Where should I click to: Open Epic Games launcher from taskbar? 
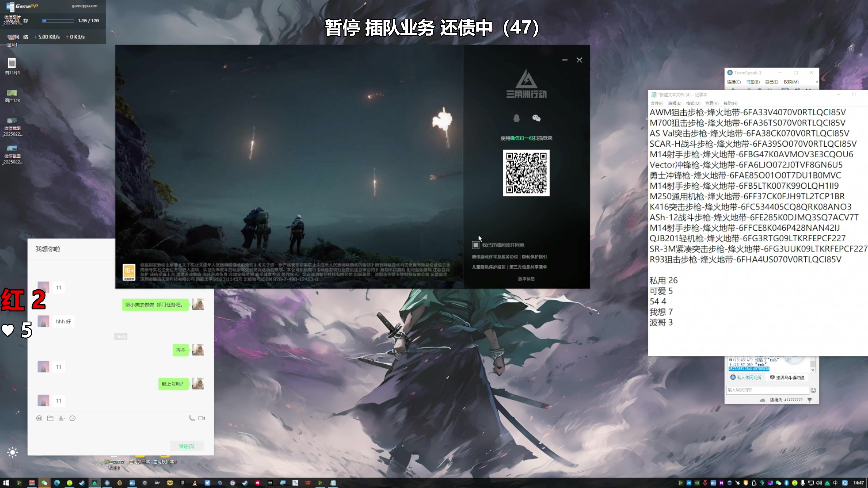point(182,483)
